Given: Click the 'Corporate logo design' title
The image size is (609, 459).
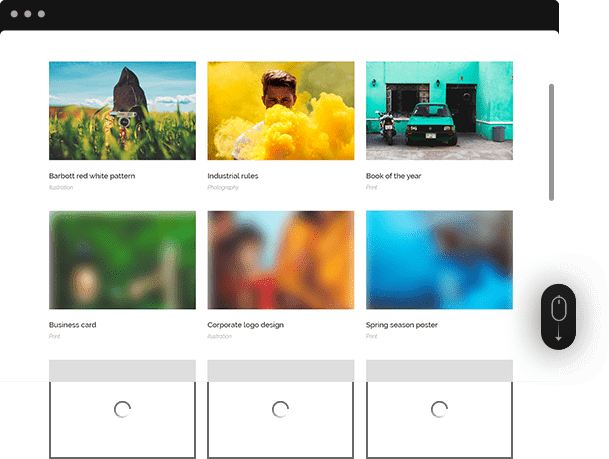Looking at the screenshot, I should coord(245,325).
